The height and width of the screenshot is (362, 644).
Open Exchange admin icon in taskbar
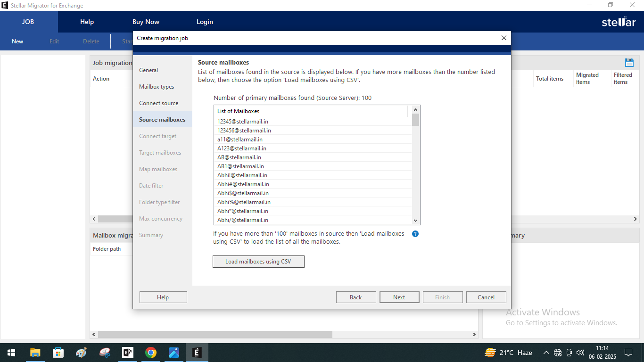[127, 353]
